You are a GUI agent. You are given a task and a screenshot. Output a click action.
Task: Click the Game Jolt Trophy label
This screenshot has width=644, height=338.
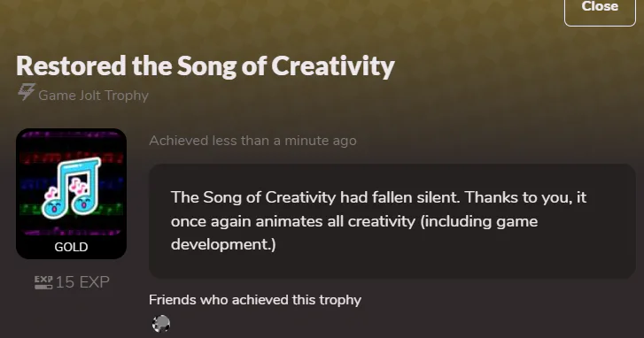93,96
